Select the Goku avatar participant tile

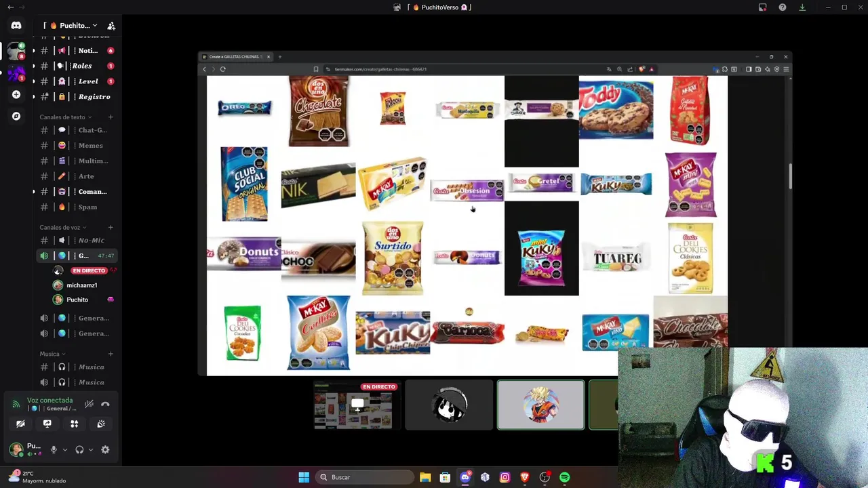[x=540, y=405]
